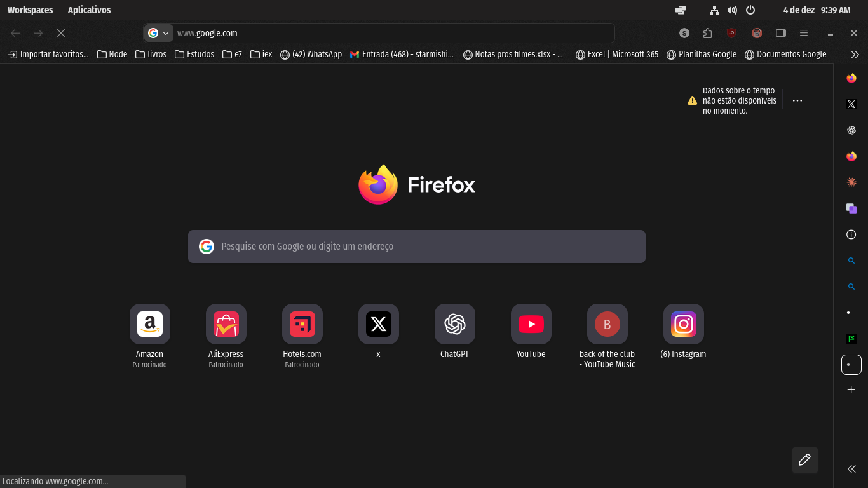The width and height of the screenshot is (868, 488).
Task: Open the Notas pros filmes.xlsx bookmark
Action: 513,55
